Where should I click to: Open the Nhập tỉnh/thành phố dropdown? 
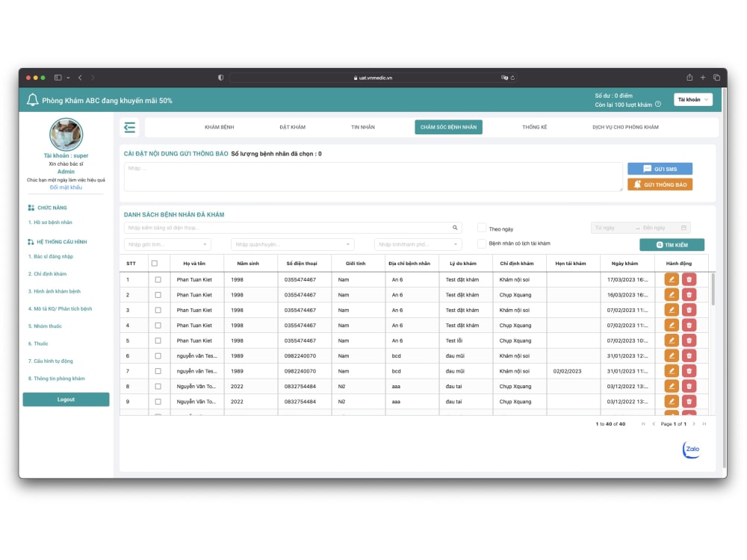pyautogui.click(x=418, y=244)
